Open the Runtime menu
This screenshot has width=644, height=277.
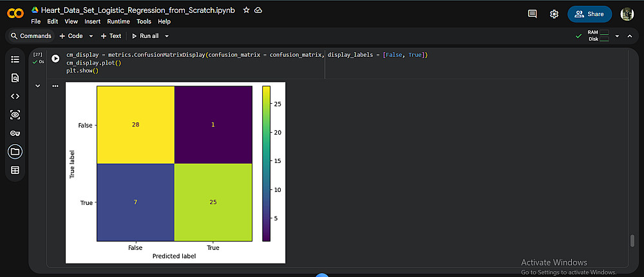point(118,21)
